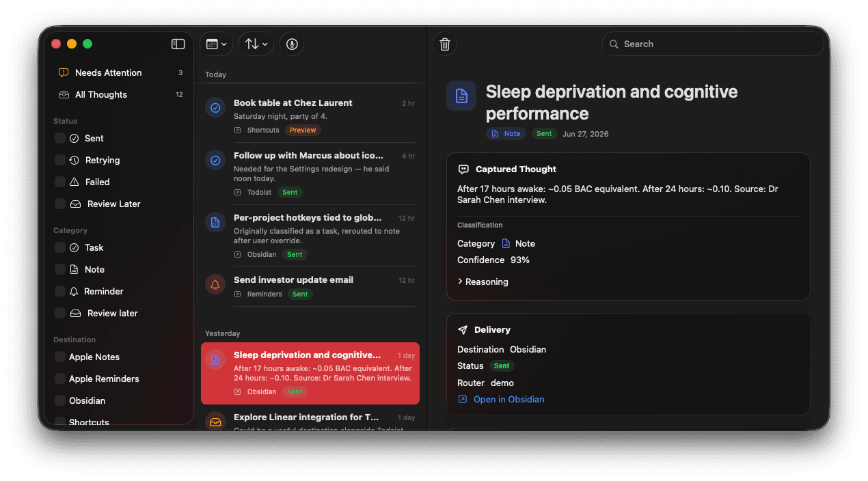The height and width of the screenshot is (481, 868).
Task: Open Follow up with Marcus thought
Action: (x=310, y=174)
